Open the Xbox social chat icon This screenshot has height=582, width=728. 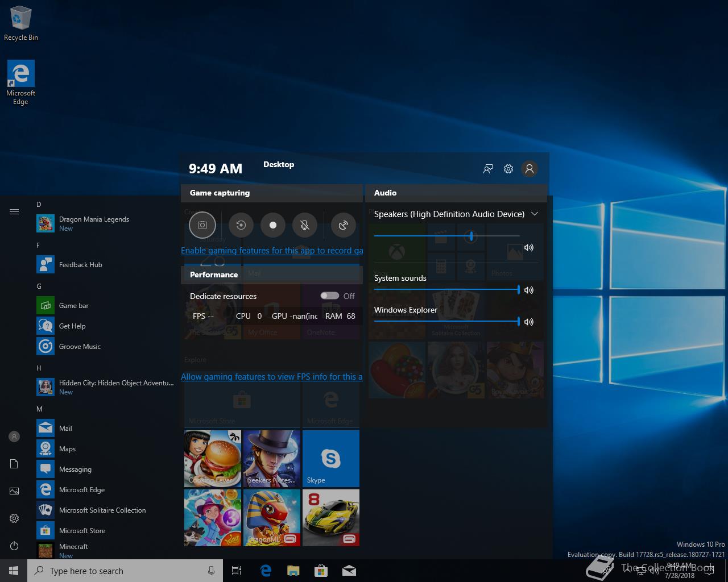click(x=488, y=169)
